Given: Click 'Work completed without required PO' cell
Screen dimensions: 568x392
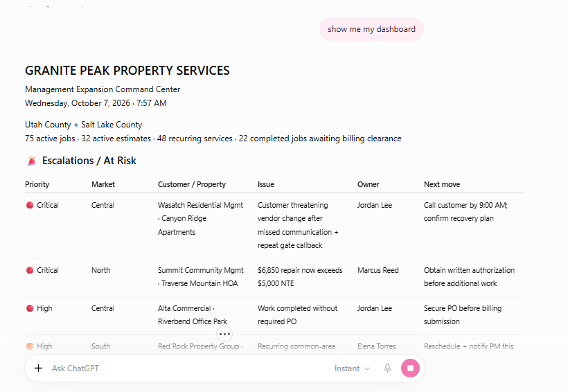Looking at the screenshot, I should click(x=297, y=315).
